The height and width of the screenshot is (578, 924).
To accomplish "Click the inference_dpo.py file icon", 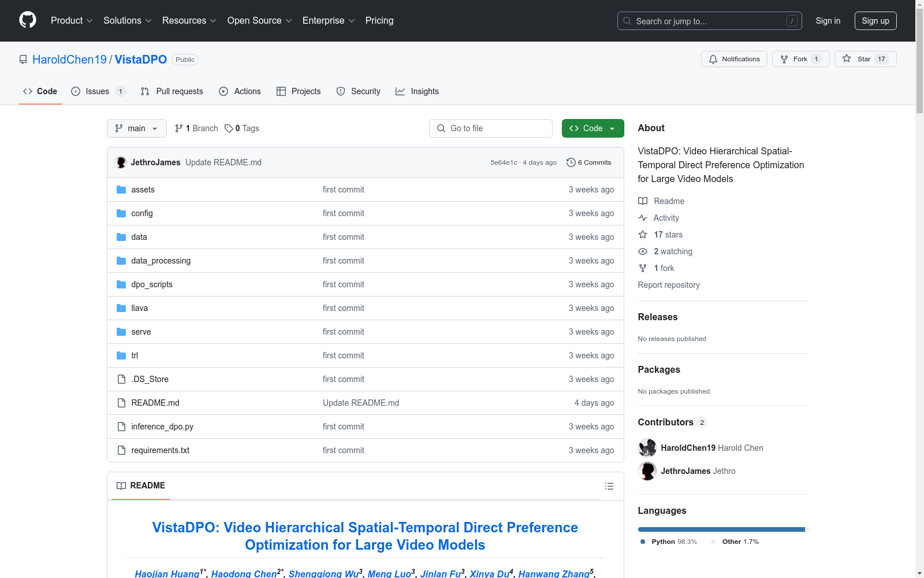I will [x=121, y=427].
